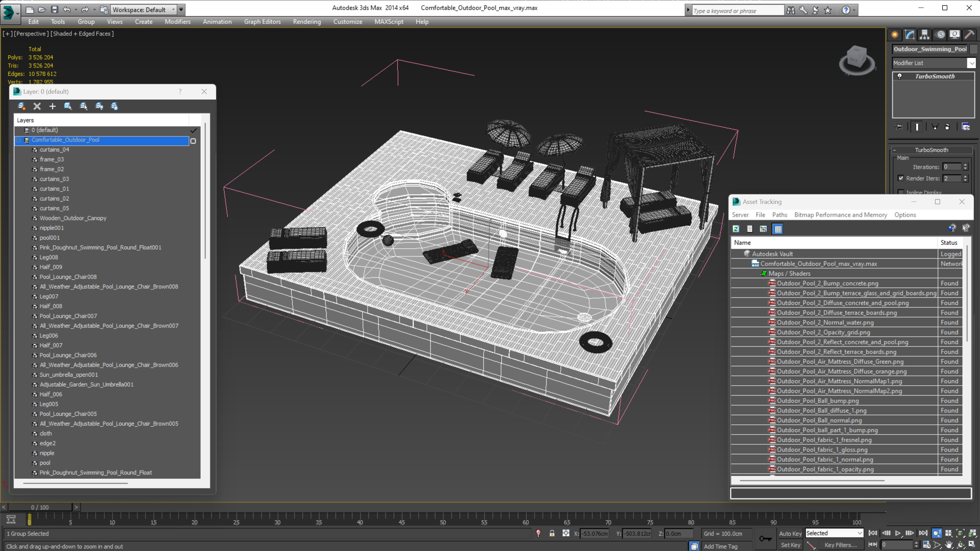Viewport: 980px width, 551px height.
Task: Open the Graph Editors menu
Action: [262, 22]
